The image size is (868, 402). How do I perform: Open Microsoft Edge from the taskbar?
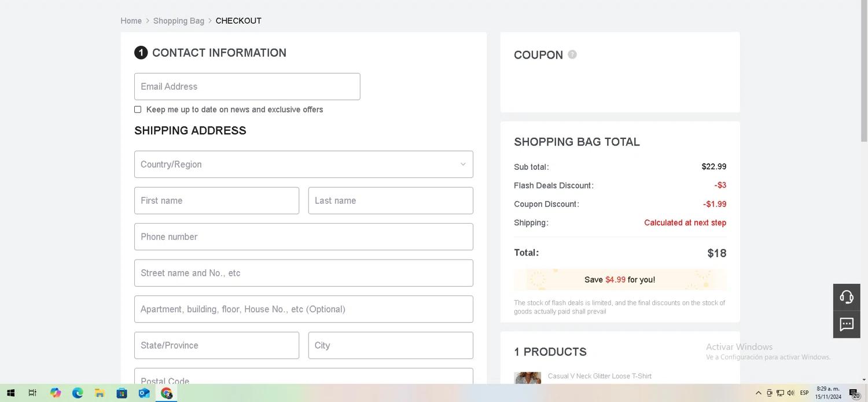78,393
